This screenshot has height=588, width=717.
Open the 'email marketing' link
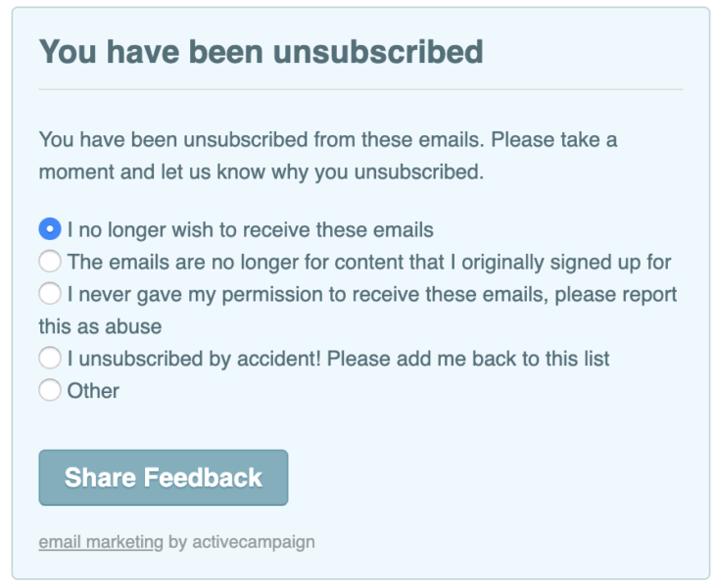click(101, 542)
